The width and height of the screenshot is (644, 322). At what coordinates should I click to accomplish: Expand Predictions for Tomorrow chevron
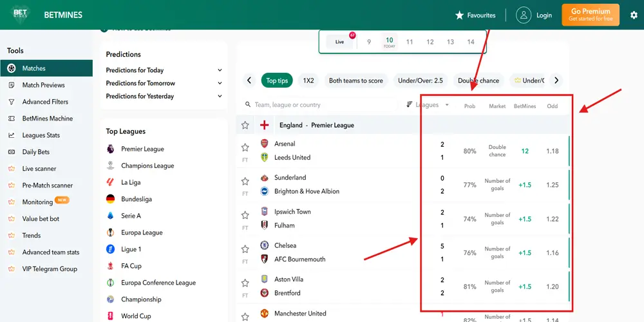(220, 83)
